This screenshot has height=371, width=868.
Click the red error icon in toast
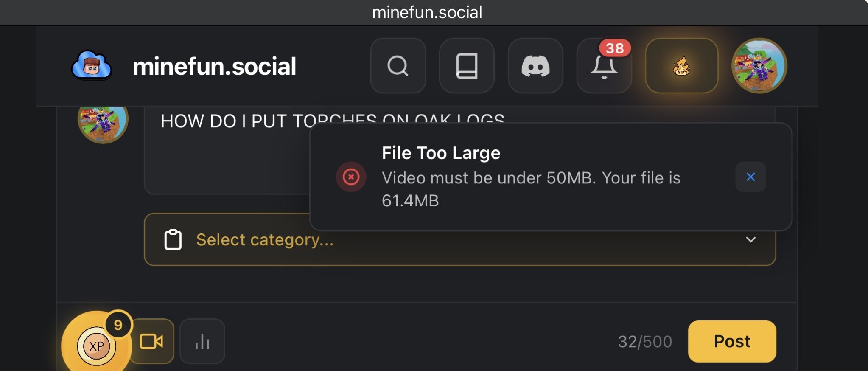[351, 177]
